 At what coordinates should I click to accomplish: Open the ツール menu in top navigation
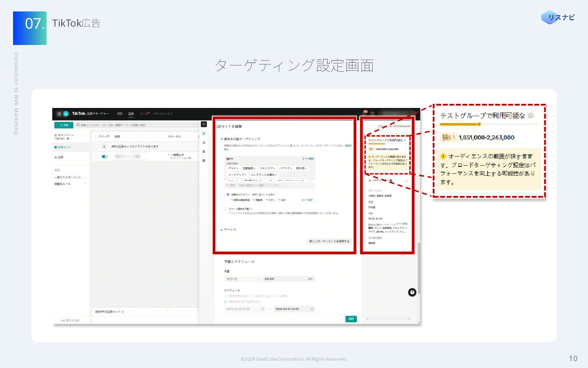tap(144, 114)
